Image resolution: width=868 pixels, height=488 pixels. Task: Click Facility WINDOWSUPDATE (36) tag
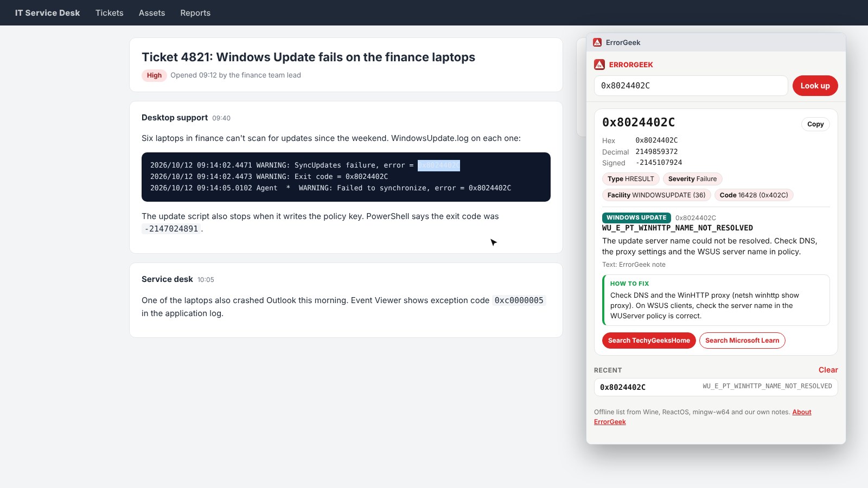coord(656,195)
